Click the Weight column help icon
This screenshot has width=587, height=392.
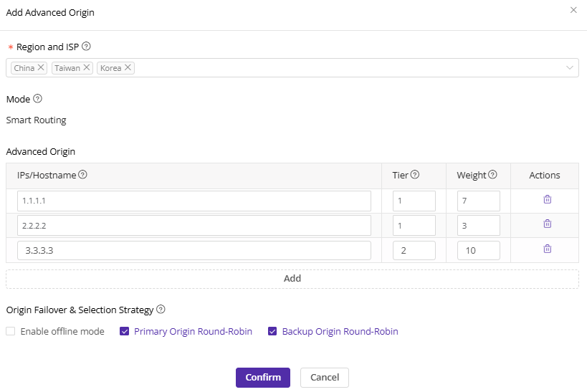[492, 175]
